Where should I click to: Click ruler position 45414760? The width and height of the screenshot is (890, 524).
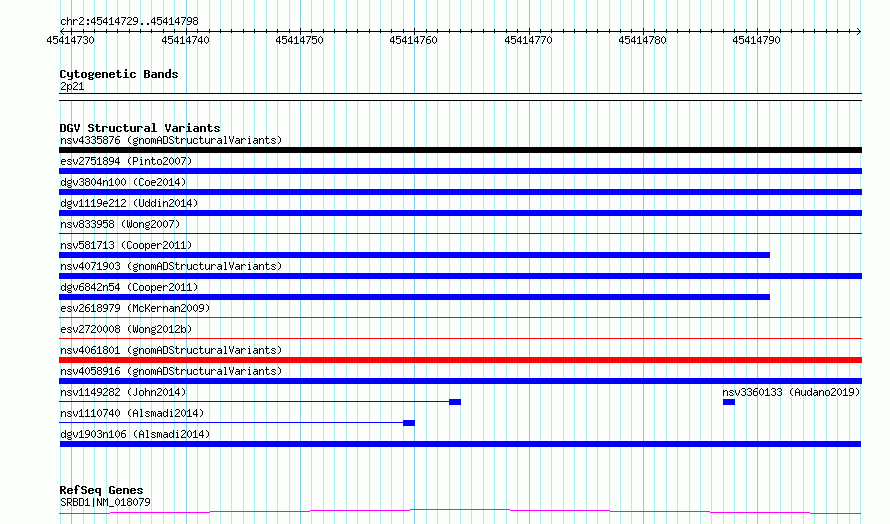point(413,40)
